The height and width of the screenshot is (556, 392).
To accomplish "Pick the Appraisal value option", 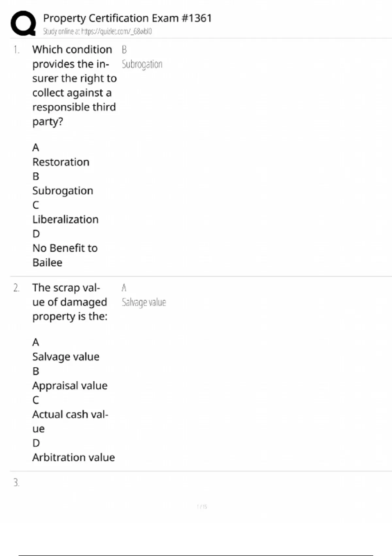I will pyautogui.click(x=70, y=386).
